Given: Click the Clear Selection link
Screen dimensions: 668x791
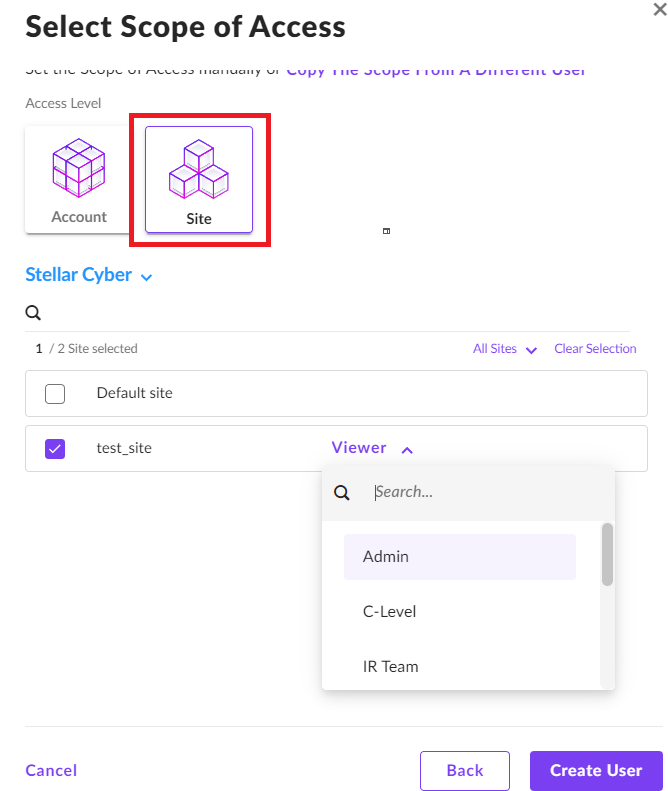Looking at the screenshot, I should pyautogui.click(x=595, y=349).
